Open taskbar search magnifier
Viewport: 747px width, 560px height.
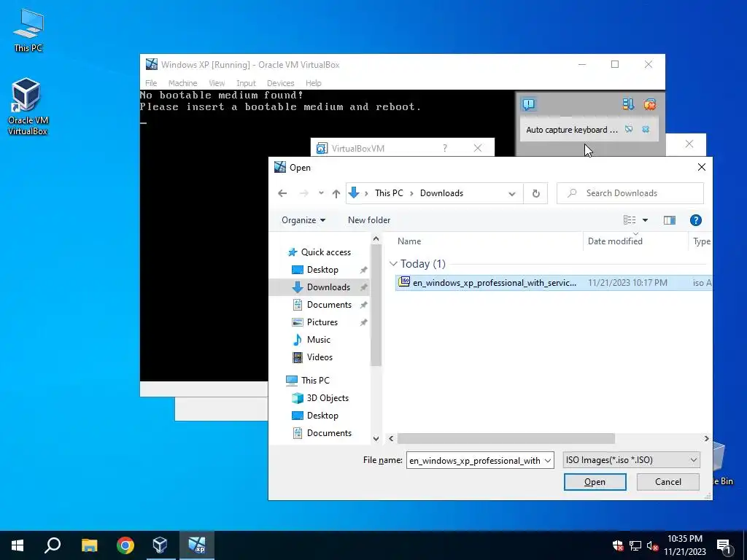tap(53, 545)
